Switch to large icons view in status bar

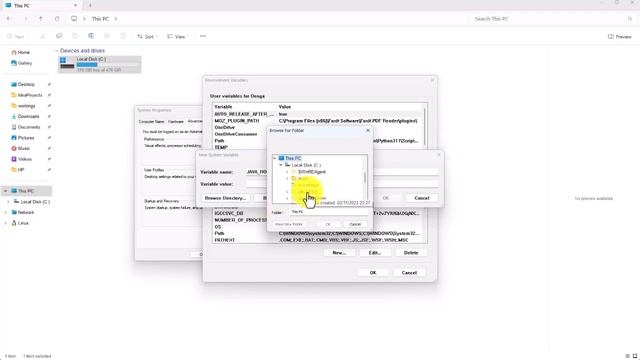635,356
